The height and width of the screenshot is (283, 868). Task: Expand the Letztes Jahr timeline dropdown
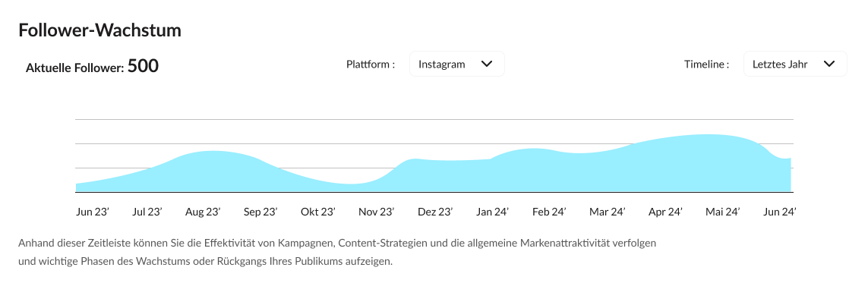pos(795,64)
